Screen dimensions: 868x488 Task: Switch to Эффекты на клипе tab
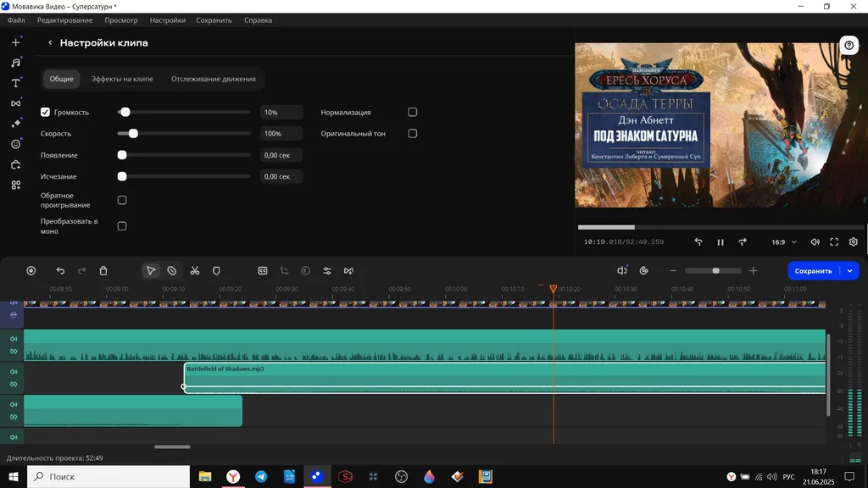pos(122,79)
